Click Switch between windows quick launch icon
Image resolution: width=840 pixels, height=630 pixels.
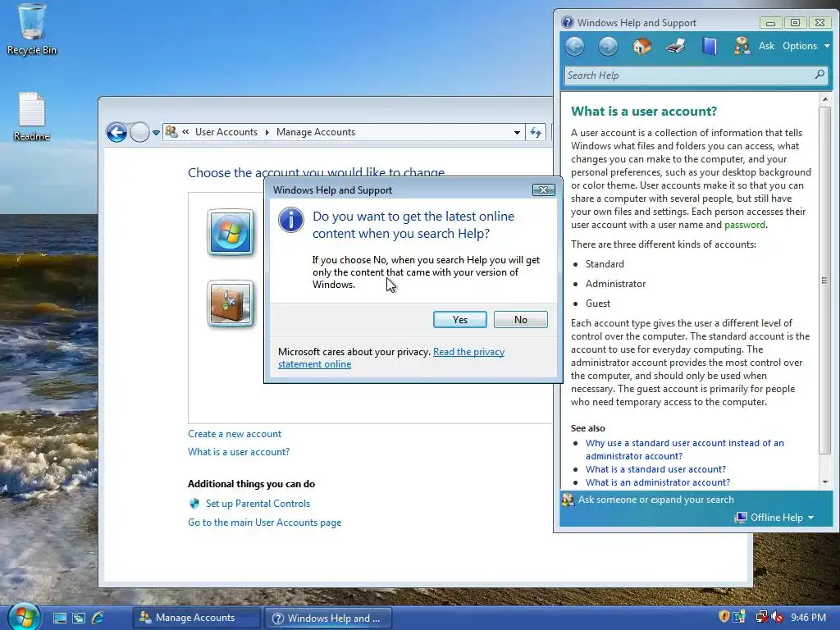click(79, 618)
